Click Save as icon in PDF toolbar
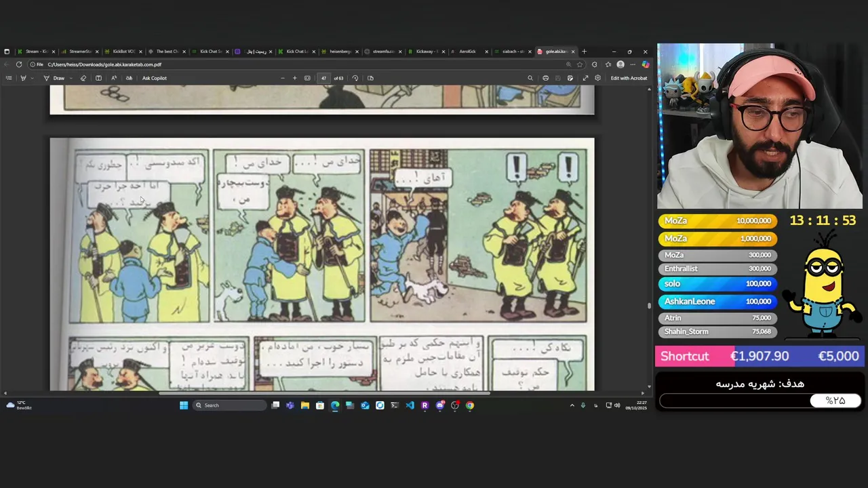Viewport: 868px width, 488px height. 570,78
